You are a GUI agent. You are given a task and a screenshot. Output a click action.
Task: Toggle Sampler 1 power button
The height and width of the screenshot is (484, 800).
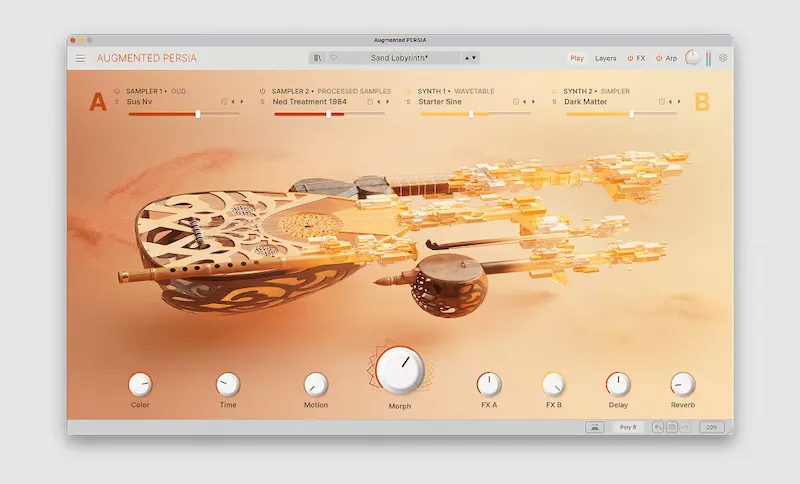(117, 91)
